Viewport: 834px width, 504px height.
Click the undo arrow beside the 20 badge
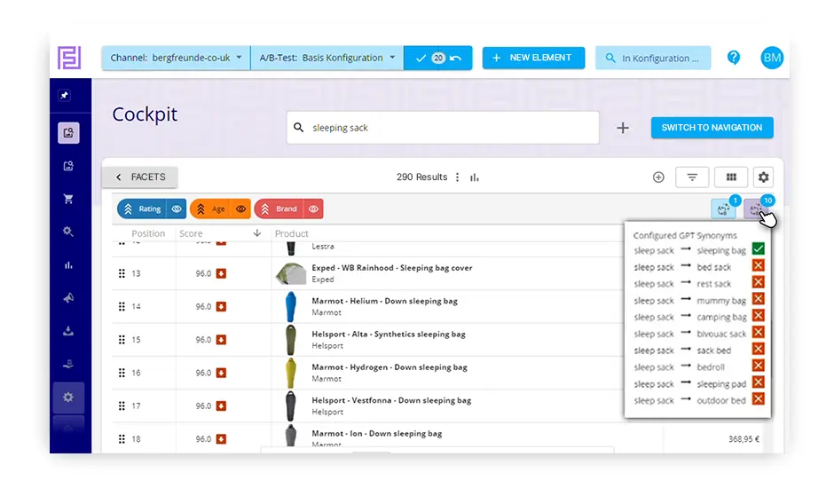(456, 58)
